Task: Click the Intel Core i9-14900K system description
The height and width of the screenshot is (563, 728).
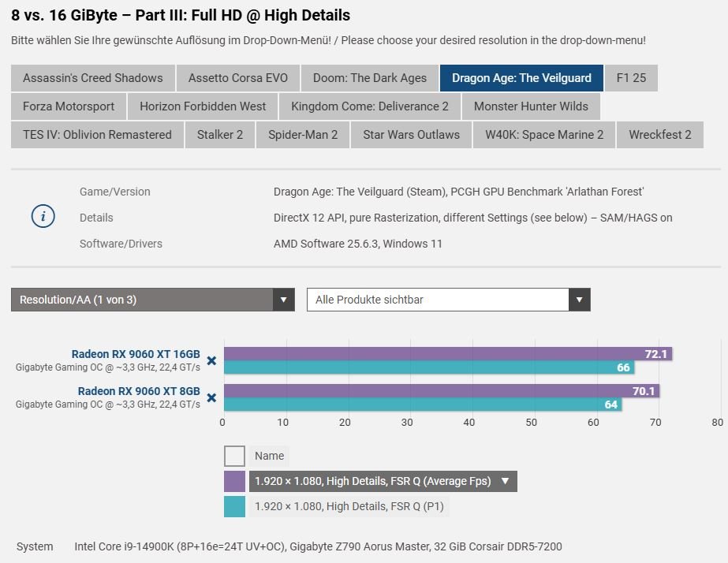Action: (x=318, y=546)
